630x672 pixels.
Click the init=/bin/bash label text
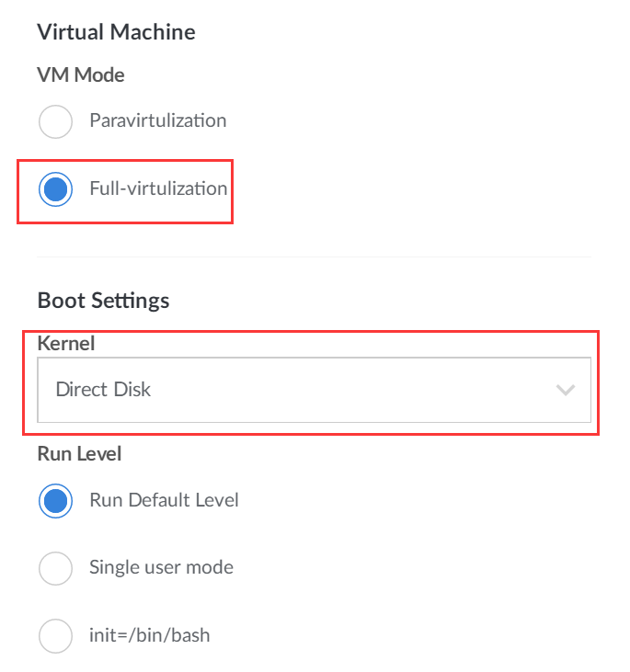(x=149, y=635)
